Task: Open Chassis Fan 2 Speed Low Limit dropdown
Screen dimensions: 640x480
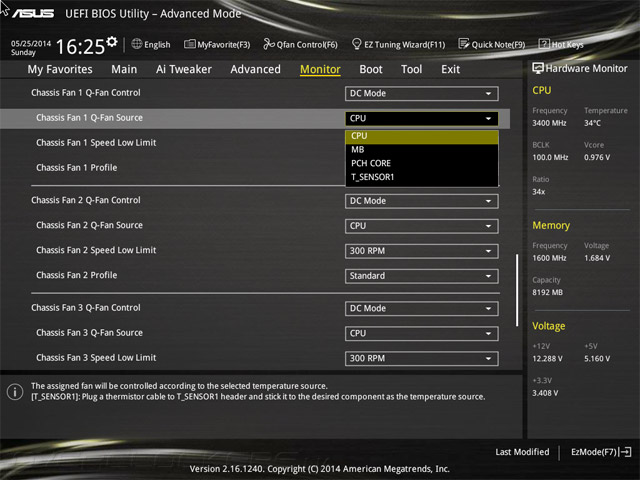Action: [422, 251]
